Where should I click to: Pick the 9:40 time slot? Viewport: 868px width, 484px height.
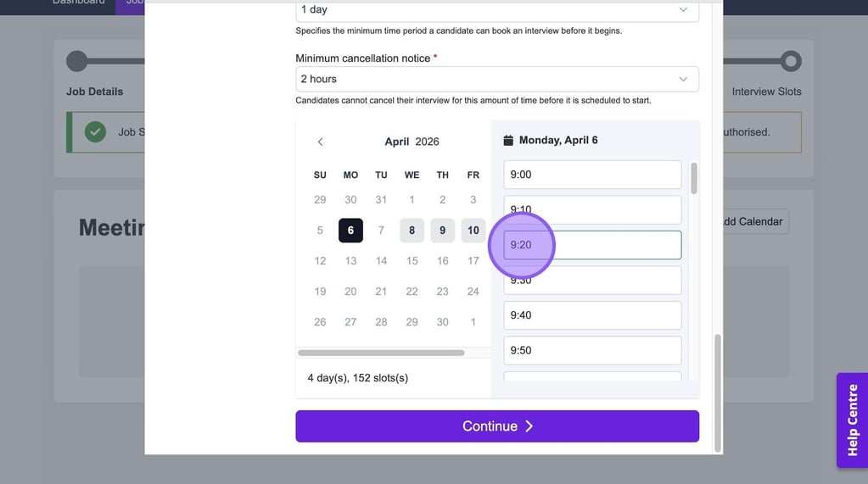(592, 315)
